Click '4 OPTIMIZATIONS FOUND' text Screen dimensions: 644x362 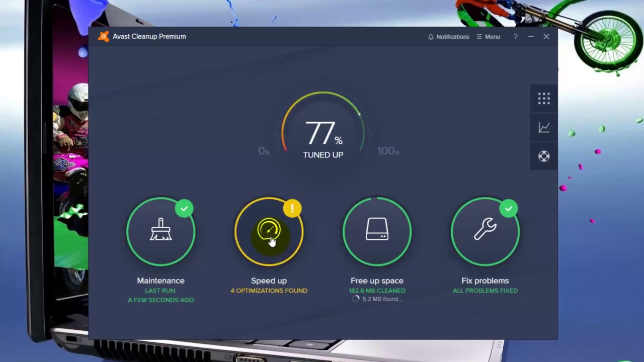269,291
